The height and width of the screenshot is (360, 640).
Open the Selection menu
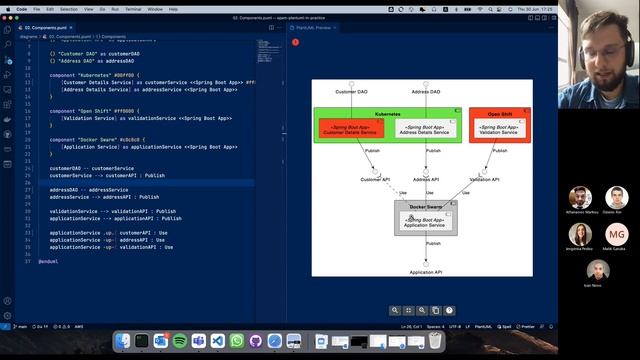69,9
